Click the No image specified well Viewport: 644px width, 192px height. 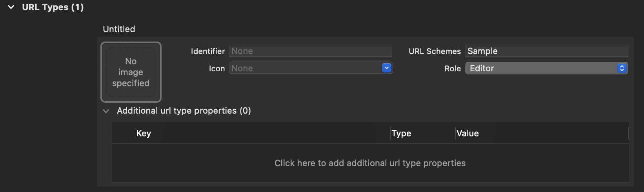click(131, 72)
